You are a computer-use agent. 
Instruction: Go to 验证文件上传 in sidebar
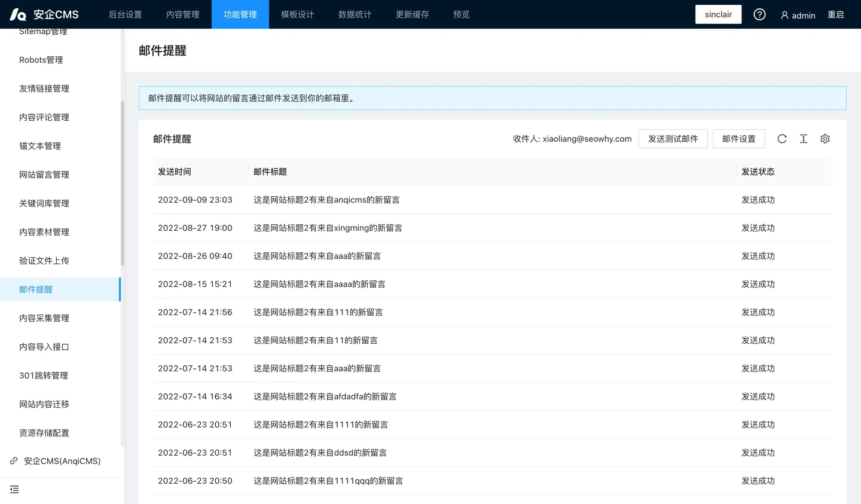(x=60, y=261)
